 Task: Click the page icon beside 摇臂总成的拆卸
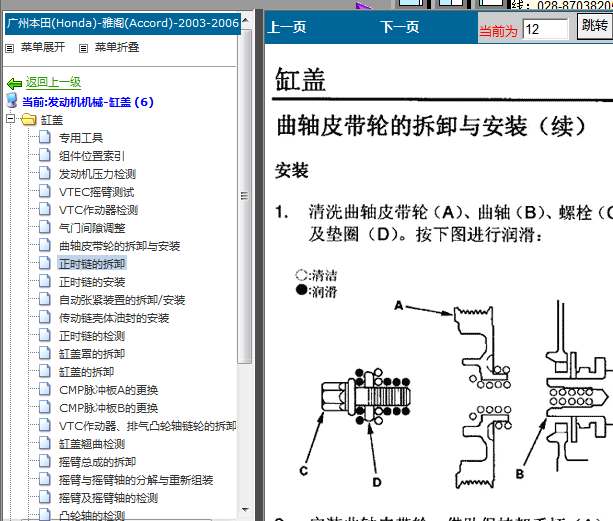point(45,460)
